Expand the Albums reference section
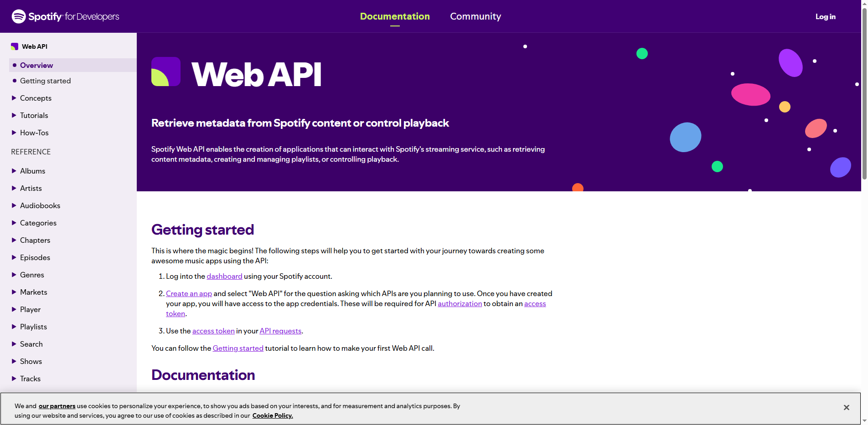Viewport: 868px width, 425px height. tap(32, 171)
